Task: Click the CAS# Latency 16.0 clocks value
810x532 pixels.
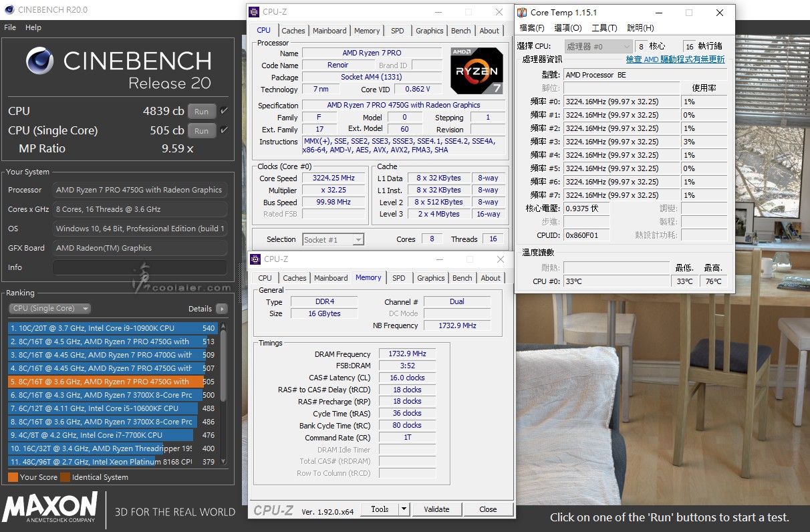Action: [407, 378]
